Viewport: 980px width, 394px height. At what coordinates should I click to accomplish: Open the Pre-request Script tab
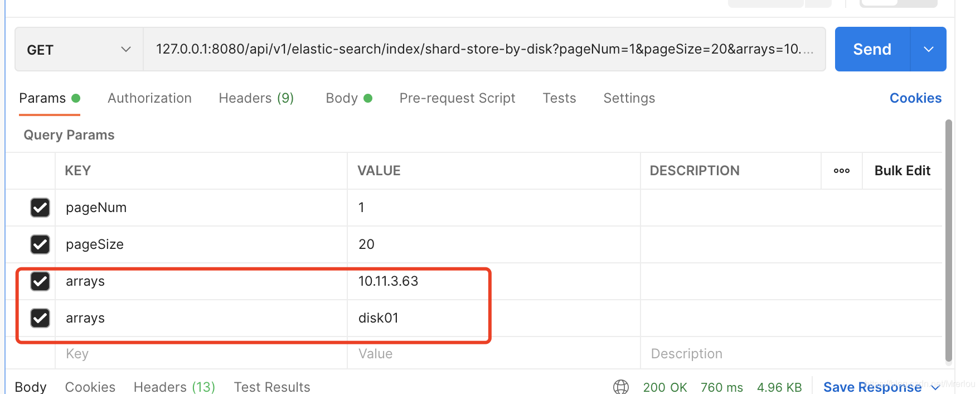click(x=457, y=98)
